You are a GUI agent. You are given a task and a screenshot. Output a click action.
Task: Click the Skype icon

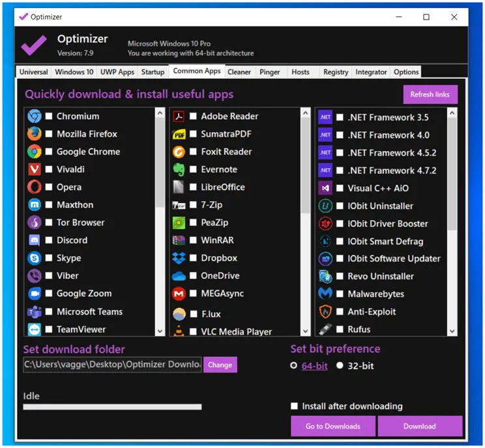pos(35,258)
